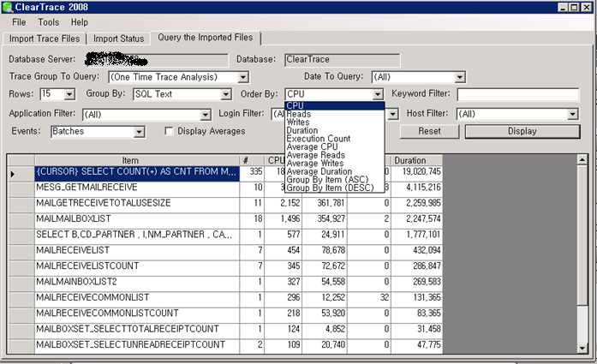Open the Help menu

coord(79,22)
